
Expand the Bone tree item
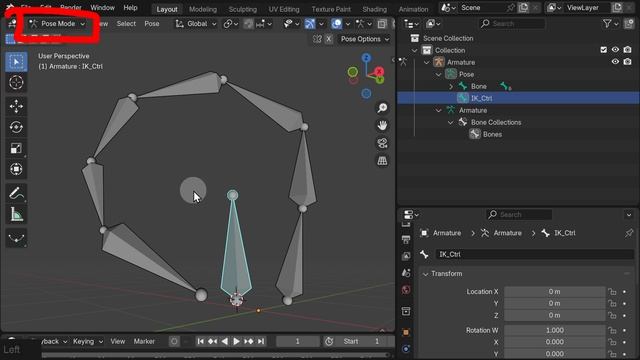[451, 86]
